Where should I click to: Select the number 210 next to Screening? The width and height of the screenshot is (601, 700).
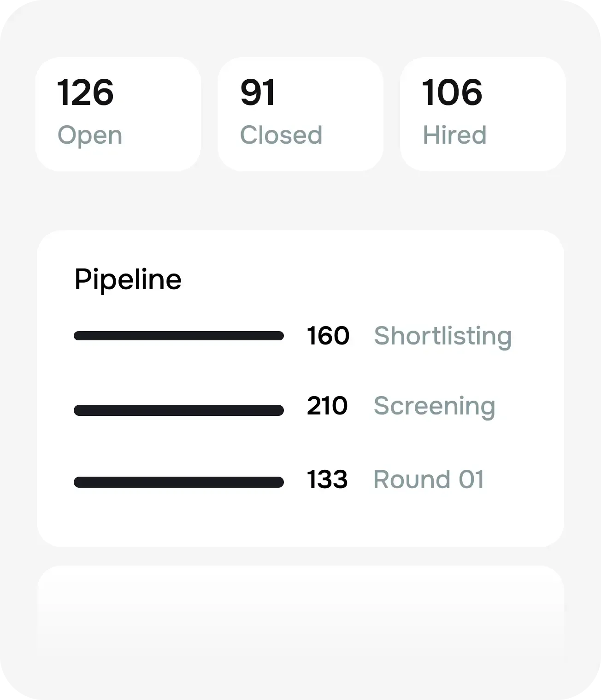coord(328,407)
